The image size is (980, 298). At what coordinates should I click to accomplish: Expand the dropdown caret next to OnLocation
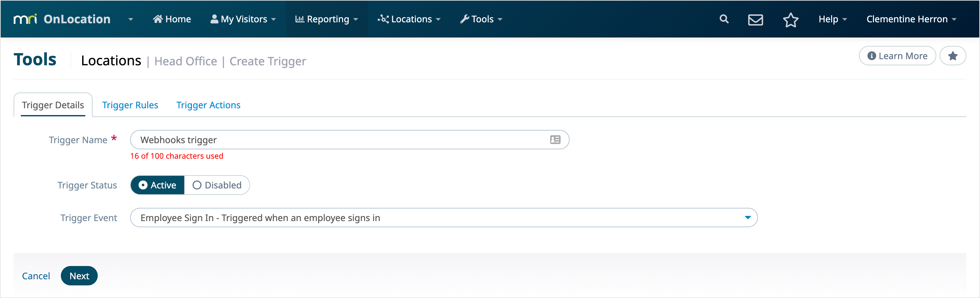click(131, 19)
